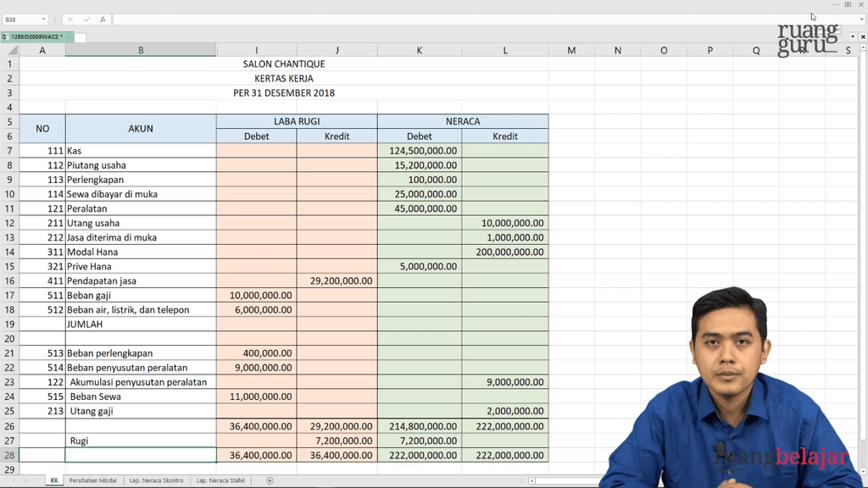
Task: Click the horizontal scrollbar left arrow
Action: pos(532,480)
